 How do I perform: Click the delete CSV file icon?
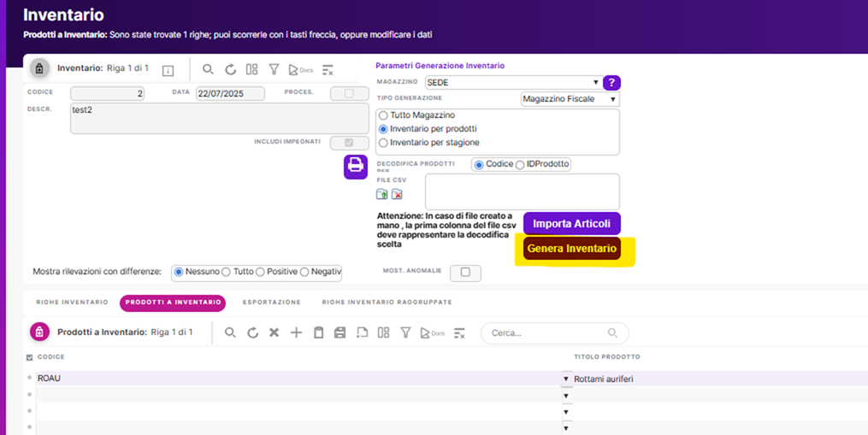click(397, 195)
